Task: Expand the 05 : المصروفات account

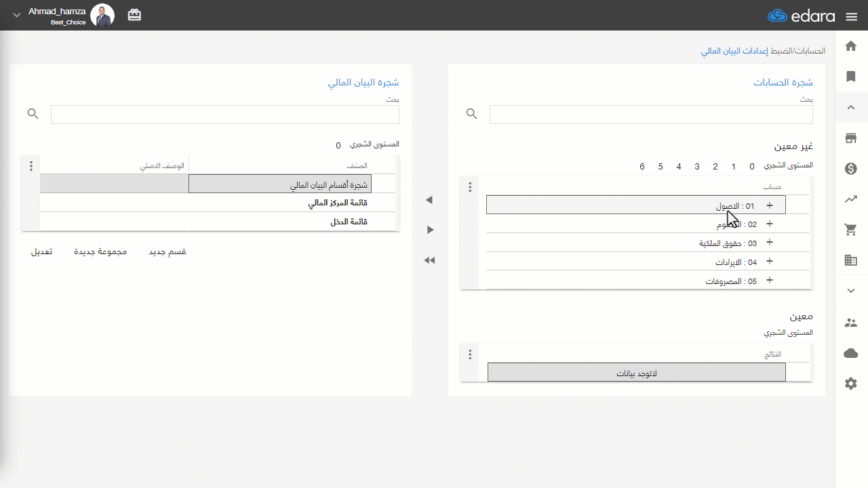Action: coord(769,281)
